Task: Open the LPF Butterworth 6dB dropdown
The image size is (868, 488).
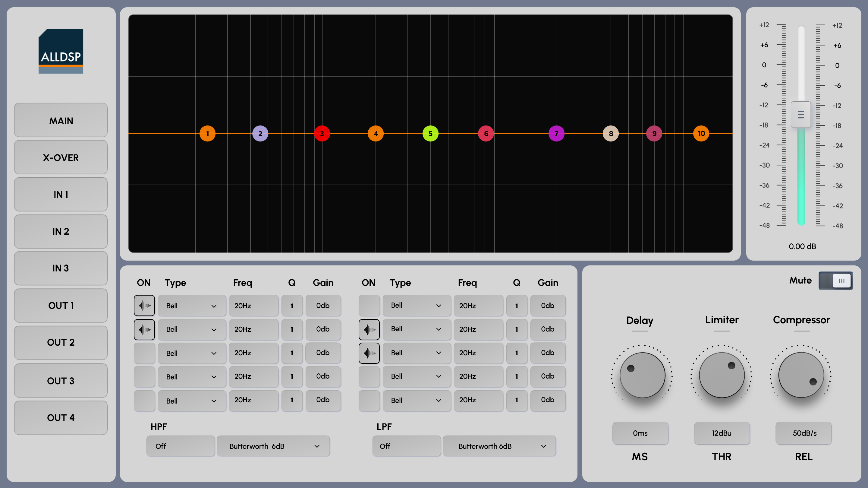Action: click(x=499, y=446)
